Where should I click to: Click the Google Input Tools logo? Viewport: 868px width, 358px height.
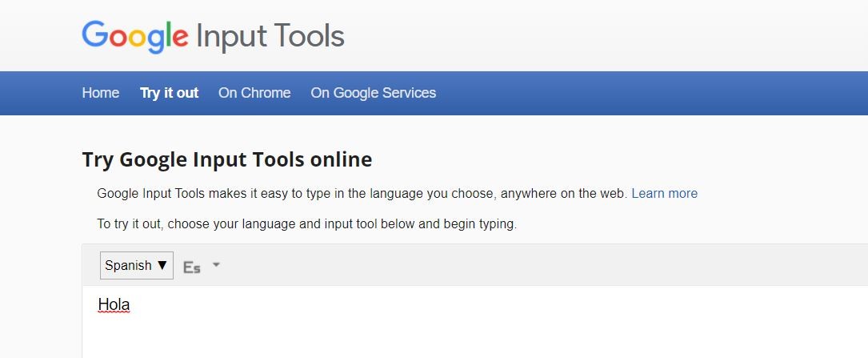point(213,37)
